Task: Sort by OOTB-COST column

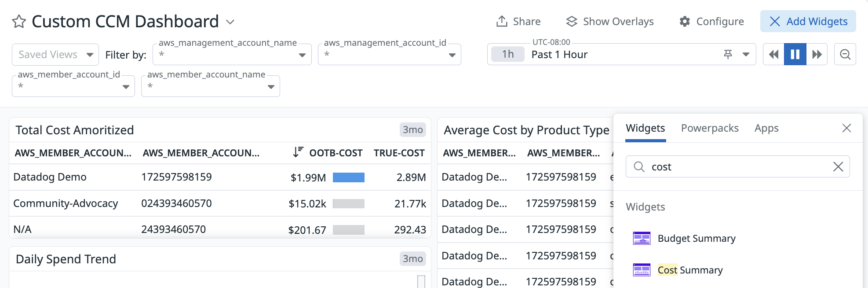Action: click(335, 153)
